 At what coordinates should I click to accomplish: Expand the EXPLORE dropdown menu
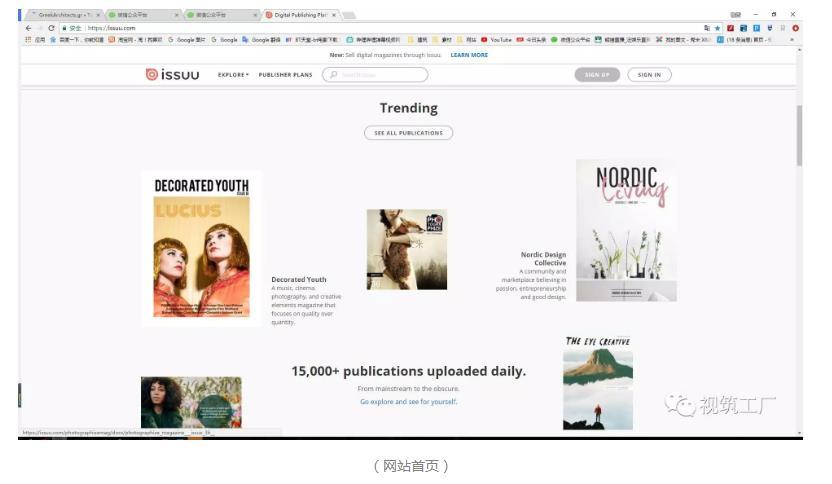click(x=233, y=75)
